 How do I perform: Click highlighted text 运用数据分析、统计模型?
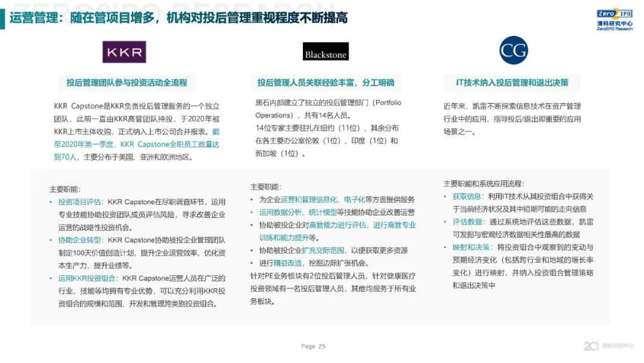pyautogui.click(x=298, y=213)
